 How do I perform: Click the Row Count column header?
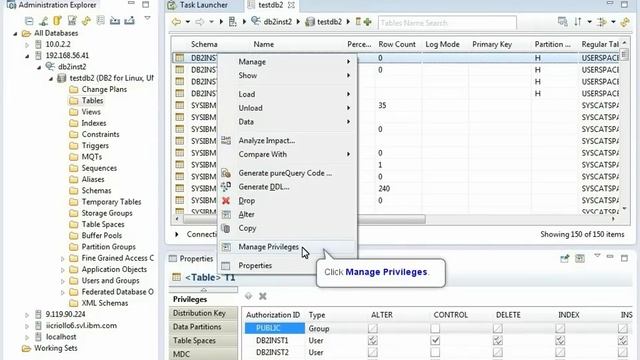pyautogui.click(x=397, y=44)
